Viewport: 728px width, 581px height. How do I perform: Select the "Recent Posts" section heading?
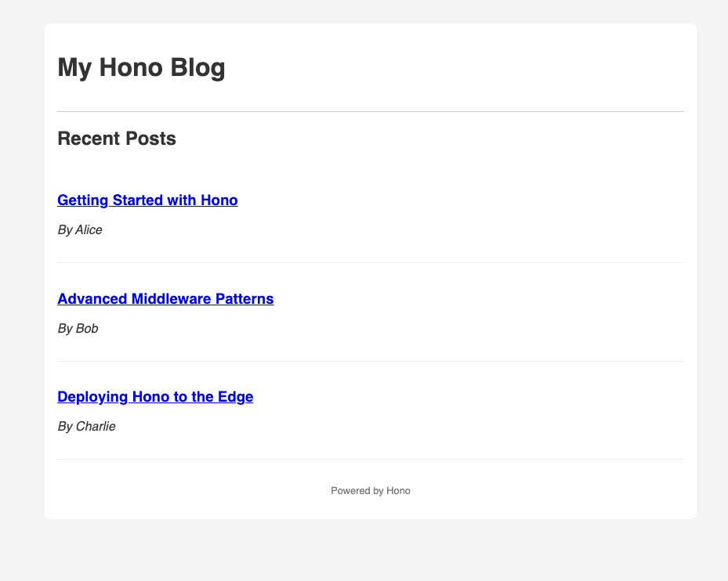[x=117, y=139]
